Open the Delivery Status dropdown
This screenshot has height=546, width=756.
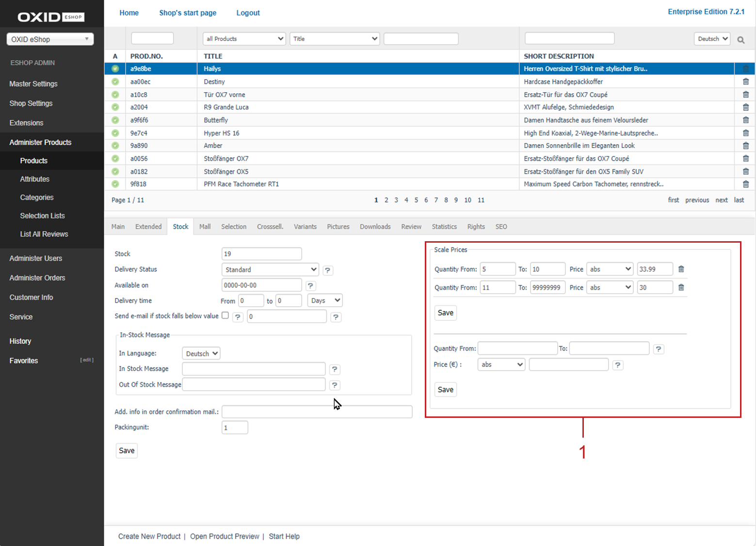pyautogui.click(x=270, y=269)
